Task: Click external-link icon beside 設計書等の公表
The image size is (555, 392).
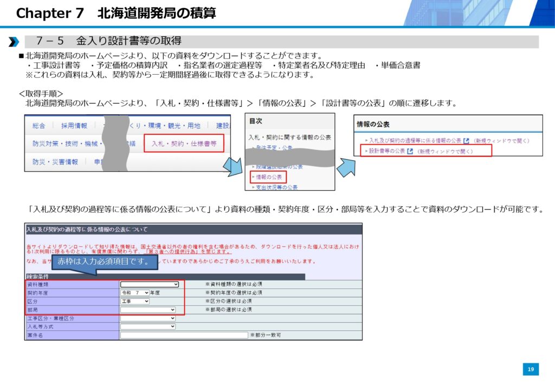Action: tap(410, 151)
